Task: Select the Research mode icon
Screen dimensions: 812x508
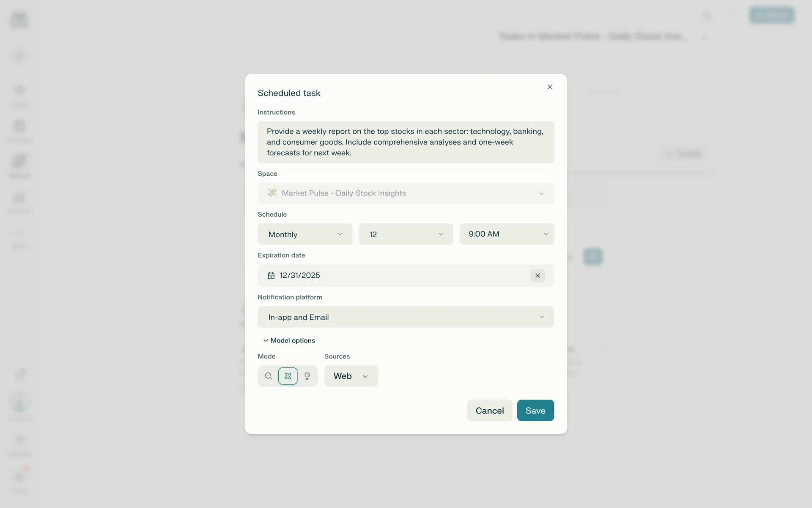Action: coord(288,376)
